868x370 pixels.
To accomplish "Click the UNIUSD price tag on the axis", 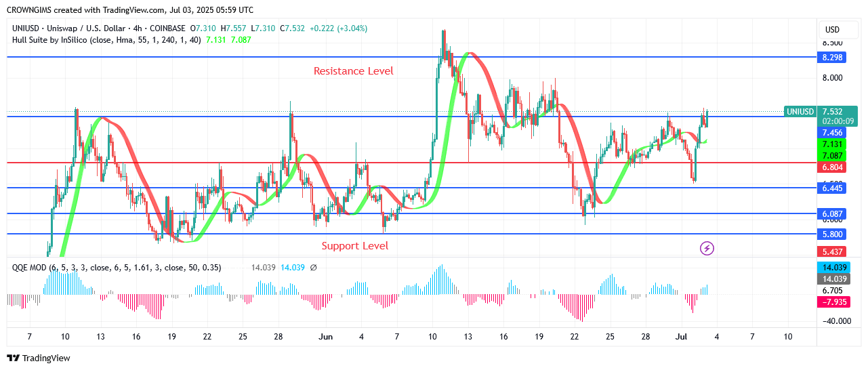I will pyautogui.click(x=800, y=112).
